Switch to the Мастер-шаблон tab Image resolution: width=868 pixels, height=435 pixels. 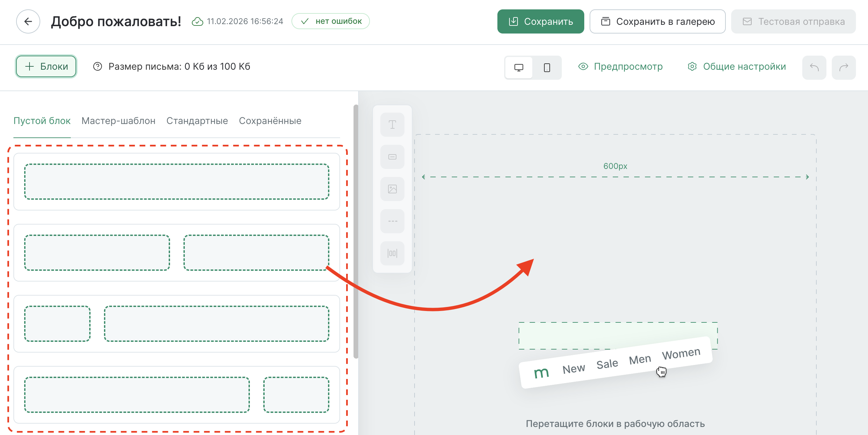point(118,121)
